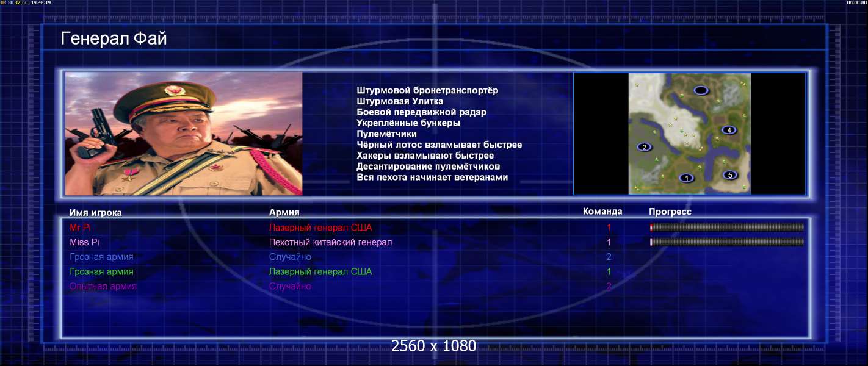Image resolution: width=868 pixels, height=366 pixels.
Task: Click start position marker 5 on minimap
Action: [730, 175]
